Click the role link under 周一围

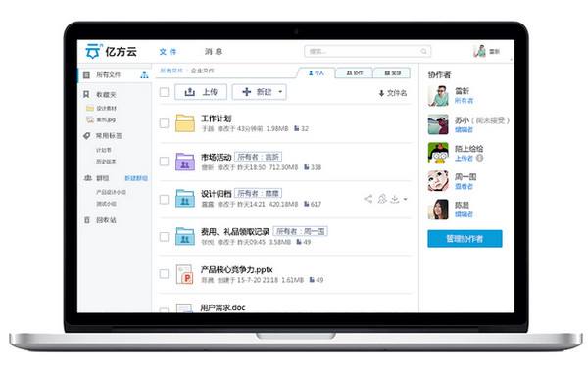(x=464, y=186)
